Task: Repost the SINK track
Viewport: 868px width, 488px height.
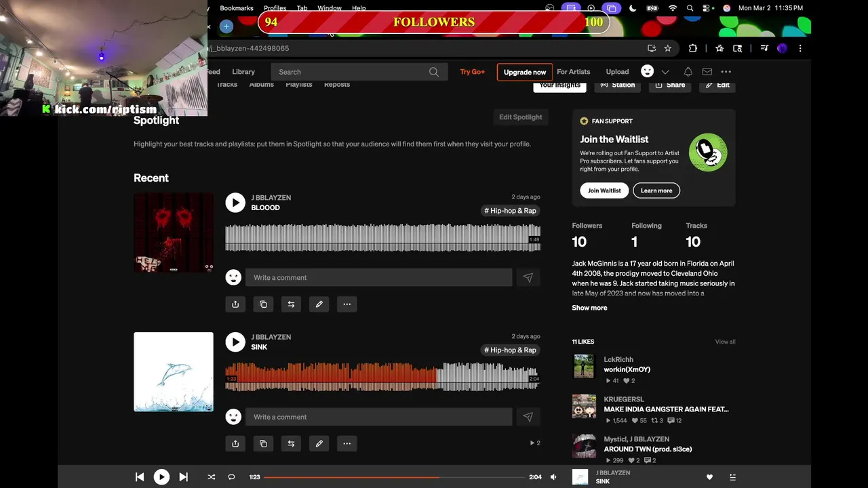Action: pyautogui.click(x=291, y=444)
